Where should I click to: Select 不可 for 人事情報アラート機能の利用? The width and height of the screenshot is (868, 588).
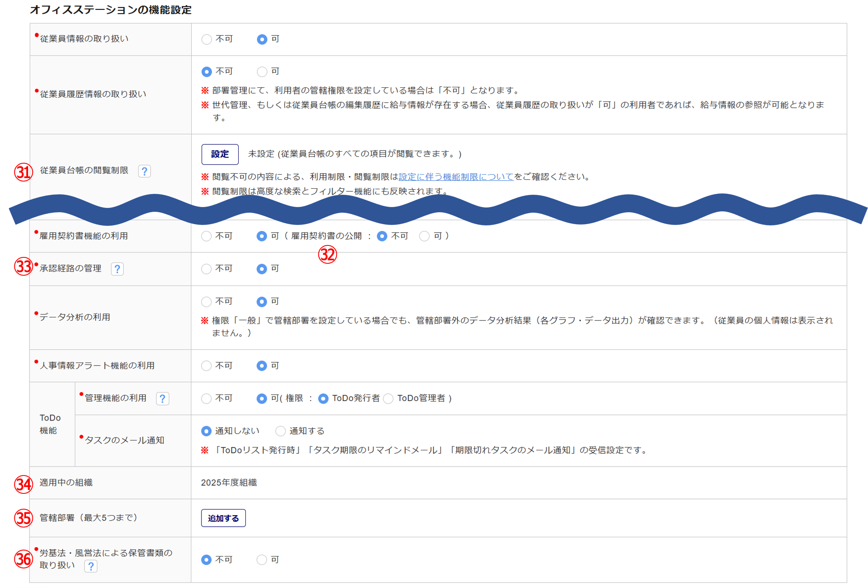(206, 366)
